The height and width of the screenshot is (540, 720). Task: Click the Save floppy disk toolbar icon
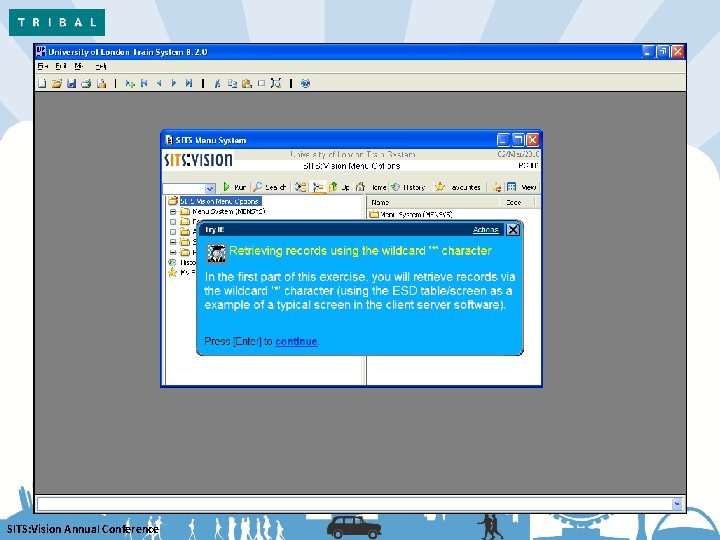pos(71,83)
